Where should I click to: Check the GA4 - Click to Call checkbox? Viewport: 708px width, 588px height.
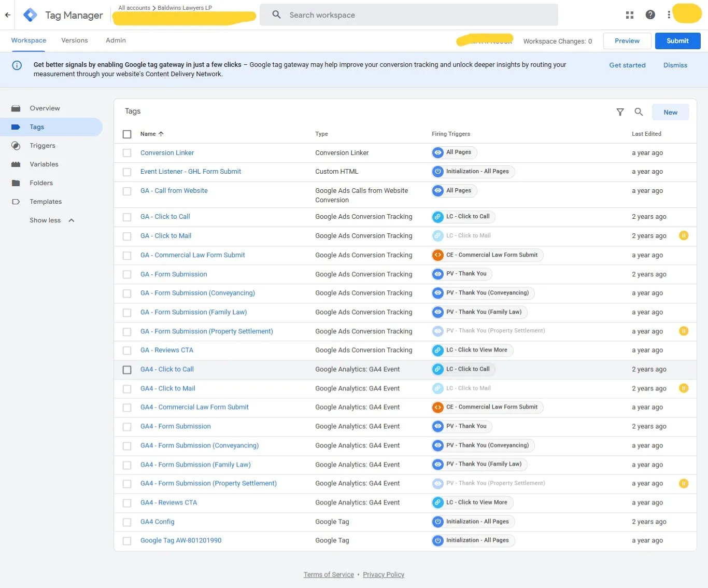click(x=127, y=370)
